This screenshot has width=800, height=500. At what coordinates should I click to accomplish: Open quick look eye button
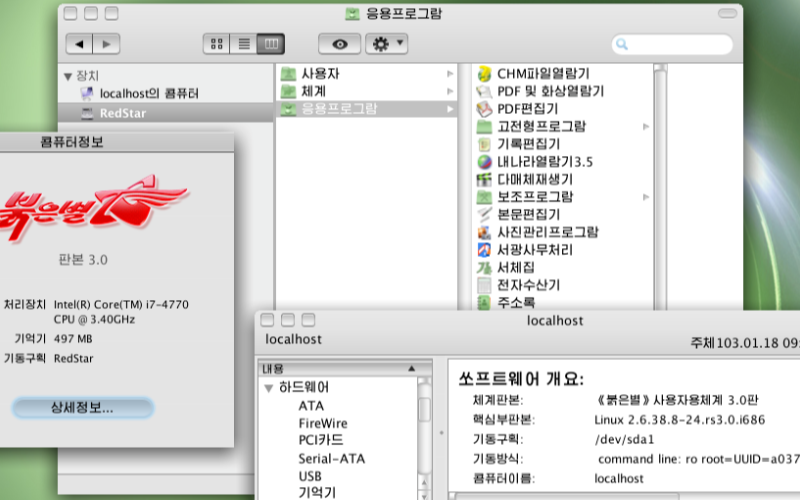[x=340, y=44]
